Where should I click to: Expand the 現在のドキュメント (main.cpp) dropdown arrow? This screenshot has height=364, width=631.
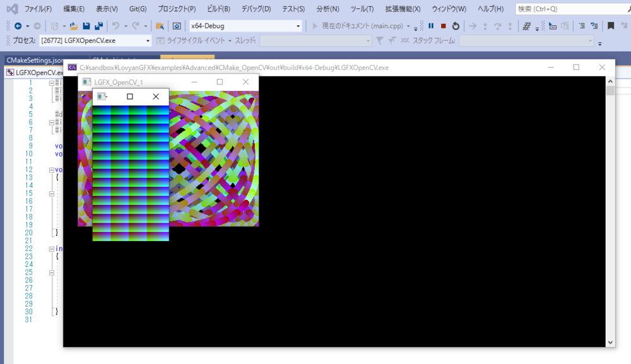pos(408,26)
